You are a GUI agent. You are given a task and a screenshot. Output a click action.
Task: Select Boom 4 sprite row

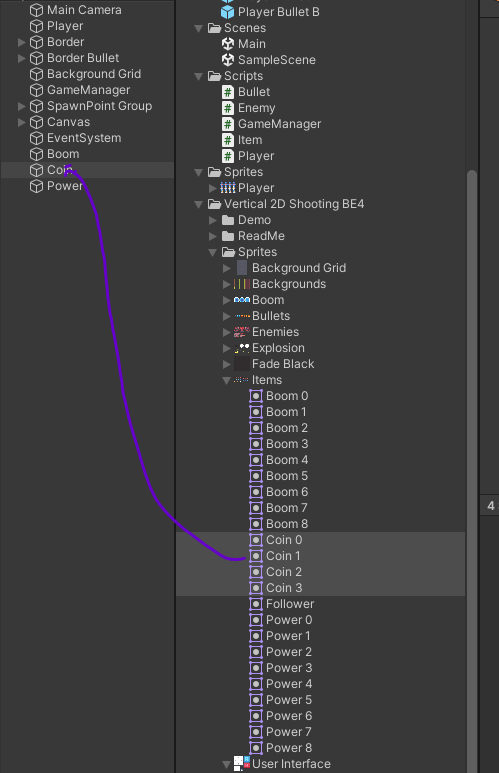point(321,460)
